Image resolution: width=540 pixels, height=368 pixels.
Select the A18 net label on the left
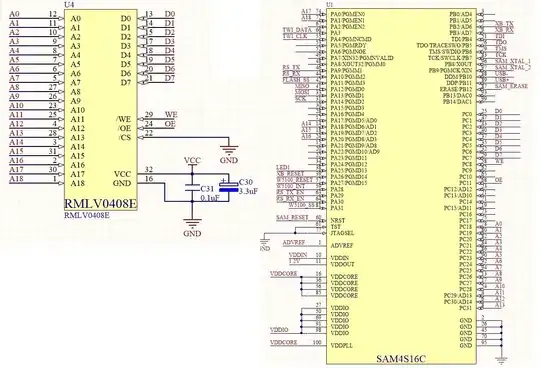(16, 179)
